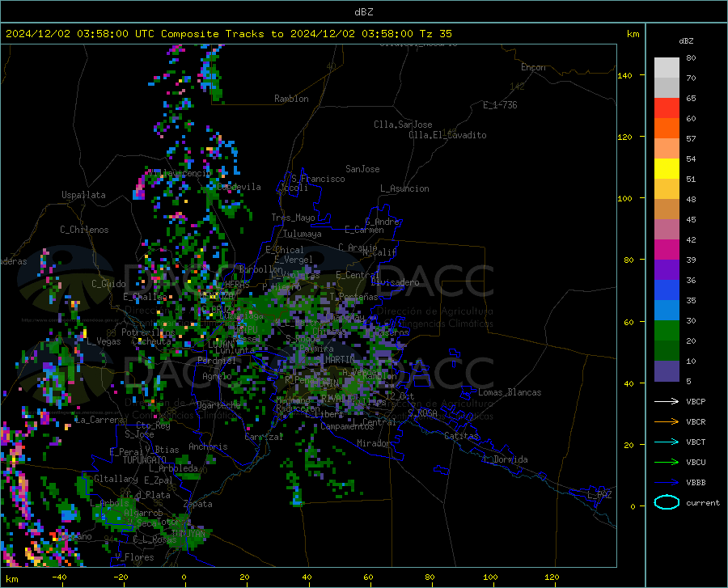Click the white VBCP arrow in legend
Image resolution: width=728 pixels, height=588 pixels.
coord(667,401)
